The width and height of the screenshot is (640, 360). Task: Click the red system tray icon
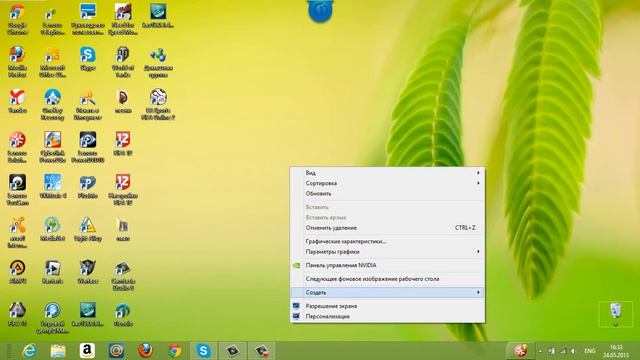pos(520,351)
